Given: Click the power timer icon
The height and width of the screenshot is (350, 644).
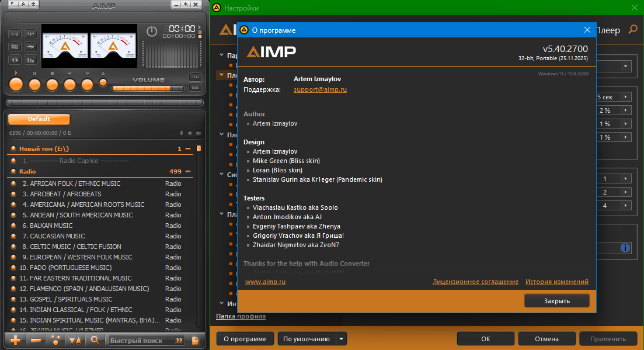Looking at the screenshot, I should [152, 32].
